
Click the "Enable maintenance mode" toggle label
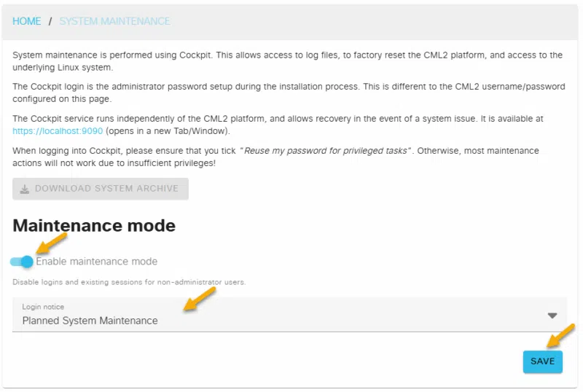[97, 262]
